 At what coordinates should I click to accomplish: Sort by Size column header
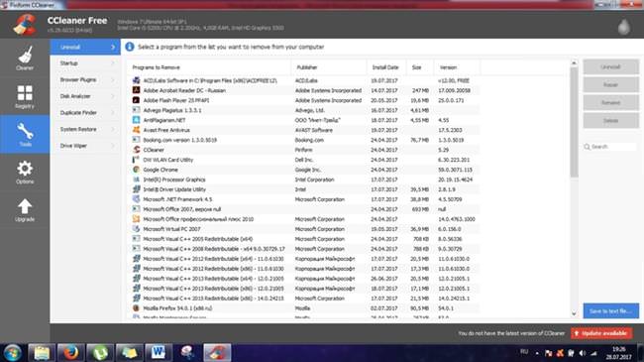pos(420,67)
